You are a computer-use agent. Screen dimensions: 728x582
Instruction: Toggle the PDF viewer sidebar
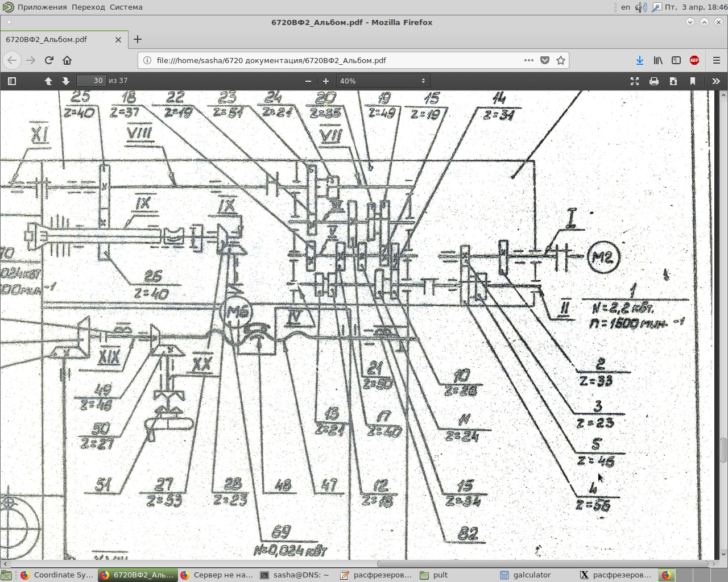(x=12, y=81)
